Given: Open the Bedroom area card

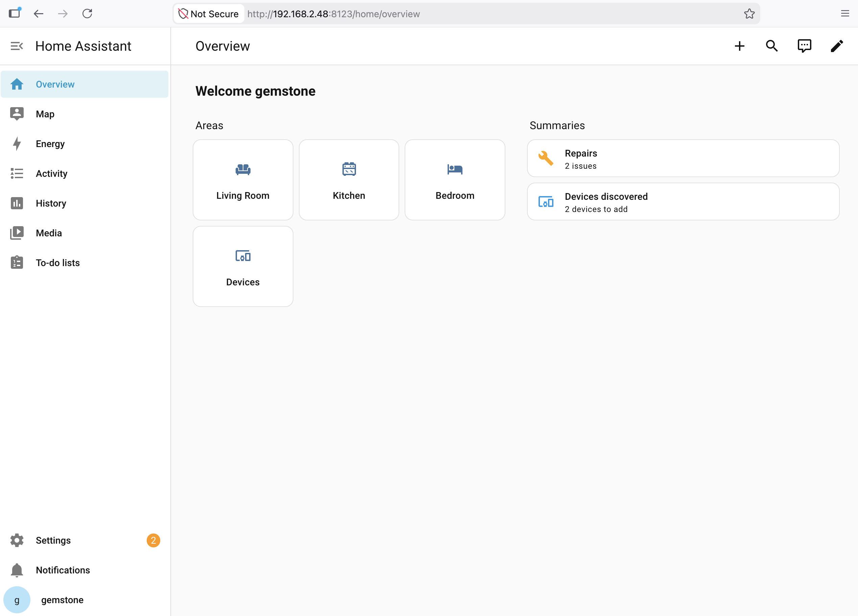Looking at the screenshot, I should point(455,180).
